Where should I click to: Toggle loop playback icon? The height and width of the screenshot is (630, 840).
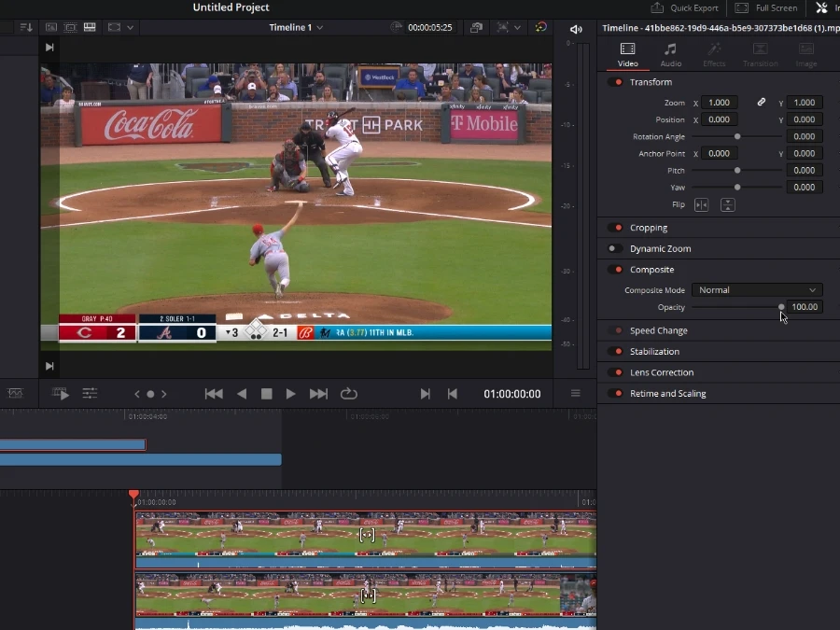pos(349,394)
